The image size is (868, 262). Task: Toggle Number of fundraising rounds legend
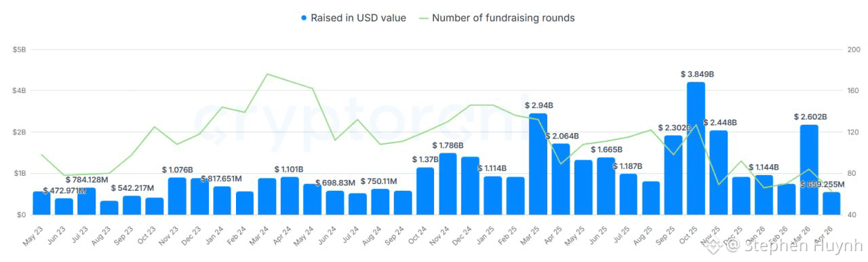coord(496,18)
